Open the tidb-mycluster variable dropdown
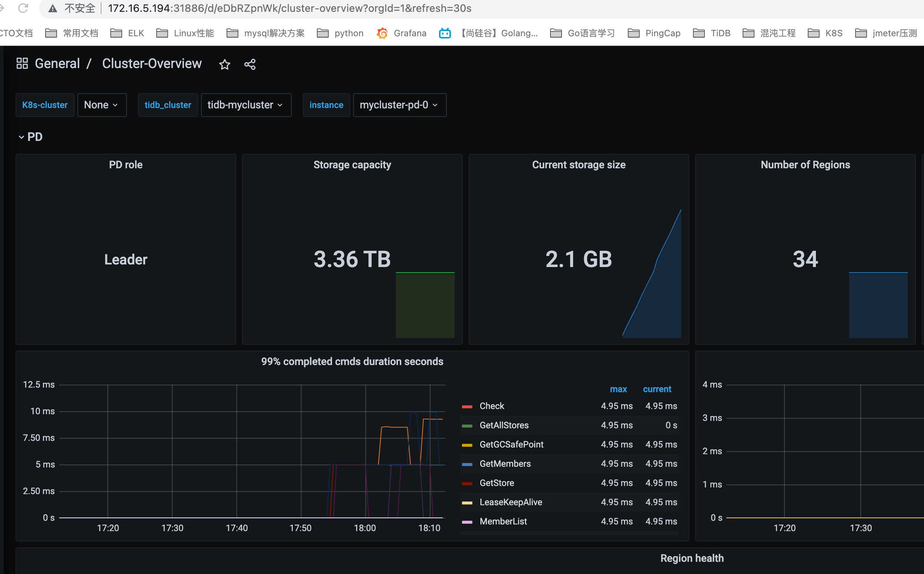This screenshot has height=574, width=924. [x=245, y=105]
